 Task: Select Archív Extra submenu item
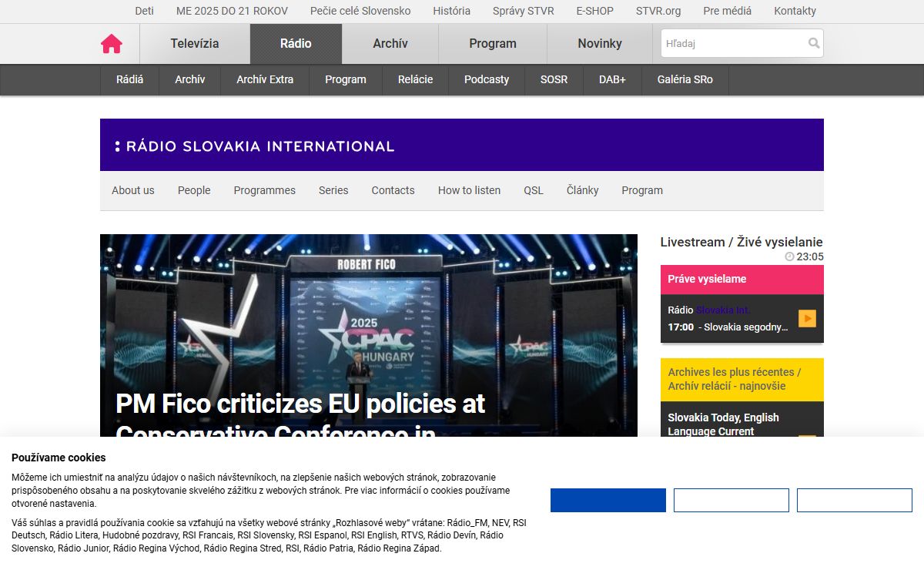click(265, 79)
